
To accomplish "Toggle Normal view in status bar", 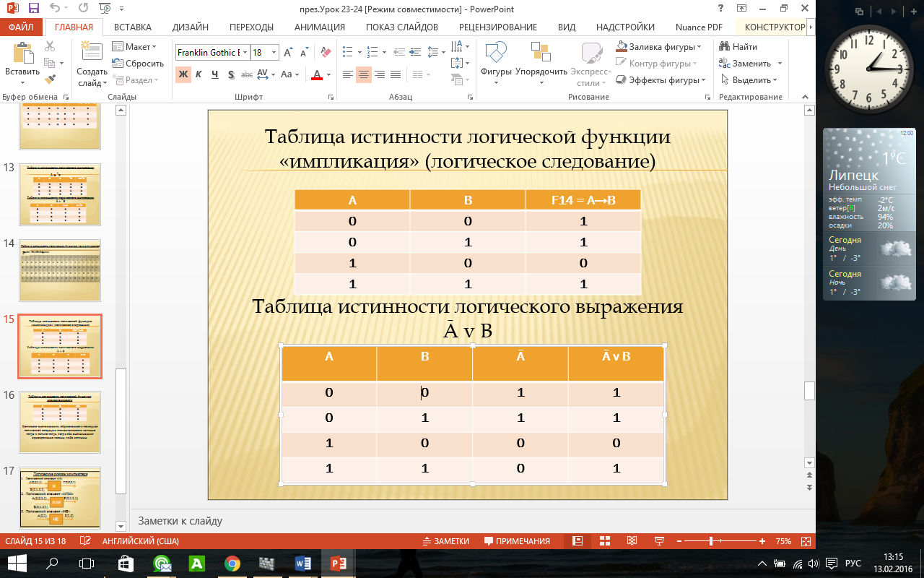I will click(x=577, y=541).
